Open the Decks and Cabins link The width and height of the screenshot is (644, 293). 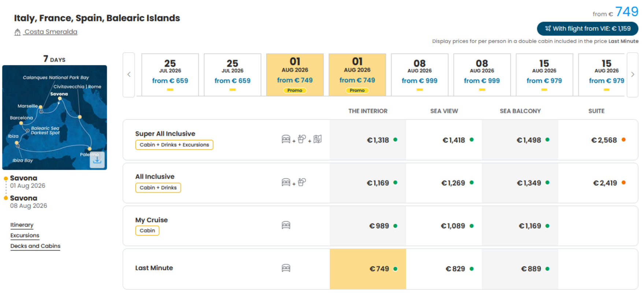point(36,246)
